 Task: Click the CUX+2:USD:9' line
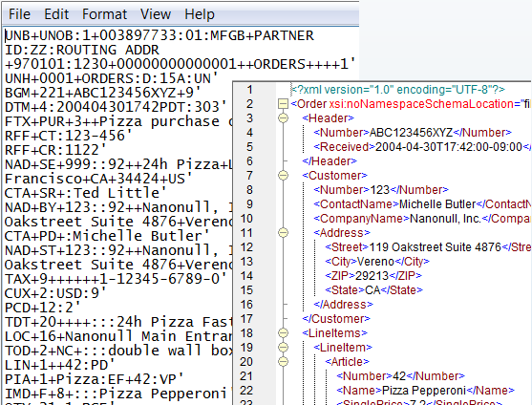(55, 293)
